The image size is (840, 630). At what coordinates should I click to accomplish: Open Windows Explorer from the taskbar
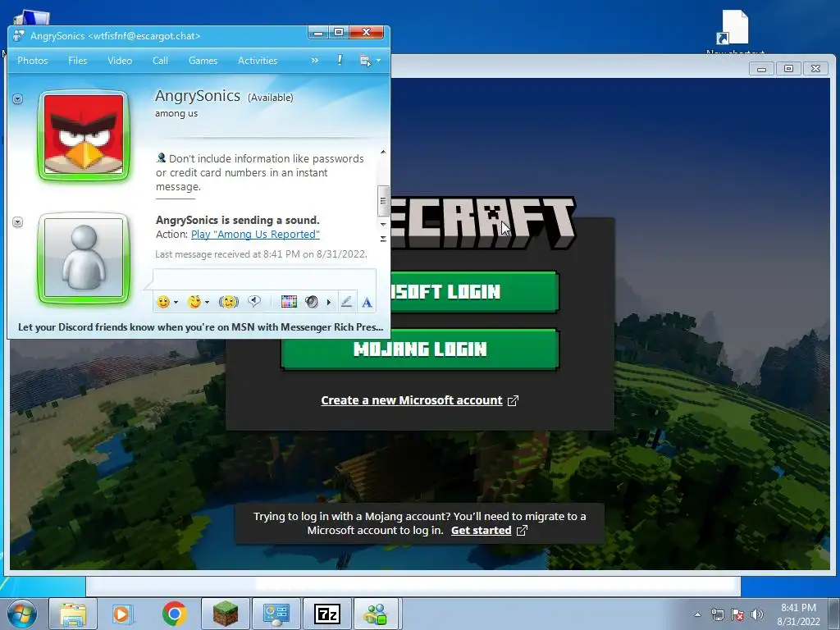(73, 614)
